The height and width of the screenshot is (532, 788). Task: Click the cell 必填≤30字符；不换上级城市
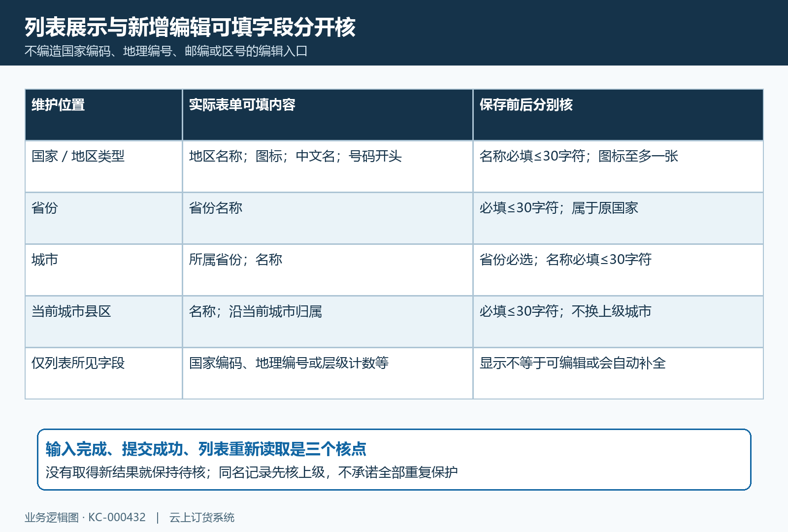point(618,322)
